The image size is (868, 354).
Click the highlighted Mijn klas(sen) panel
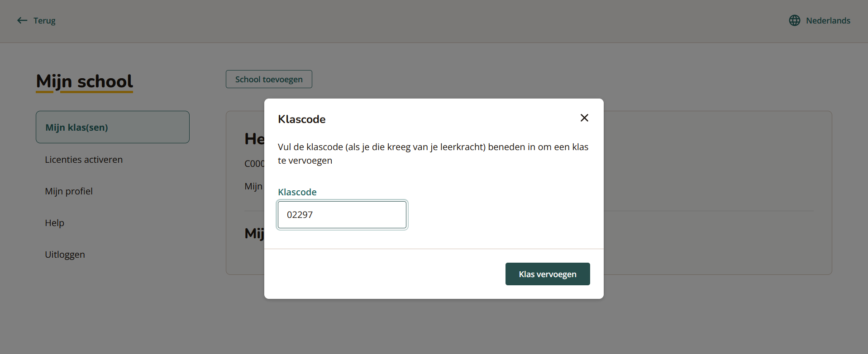pyautogui.click(x=112, y=127)
